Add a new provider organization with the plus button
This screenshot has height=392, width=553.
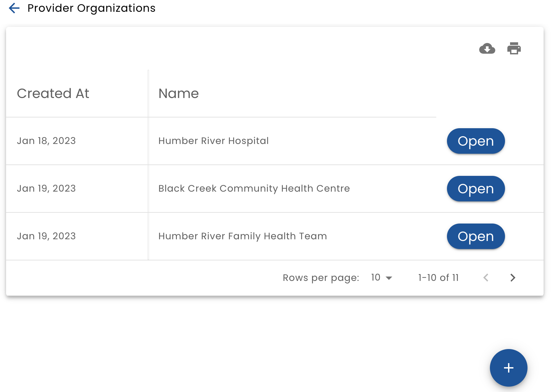click(x=508, y=368)
